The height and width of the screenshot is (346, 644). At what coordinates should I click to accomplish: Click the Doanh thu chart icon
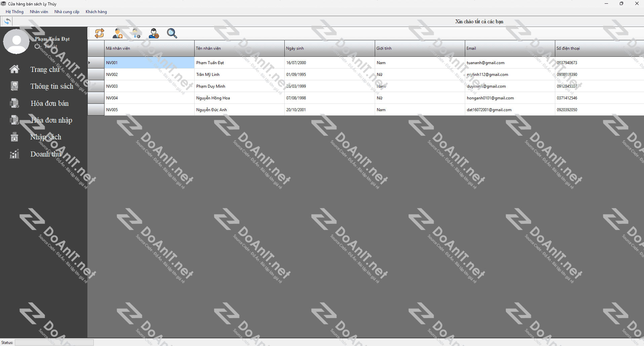pyautogui.click(x=14, y=154)
